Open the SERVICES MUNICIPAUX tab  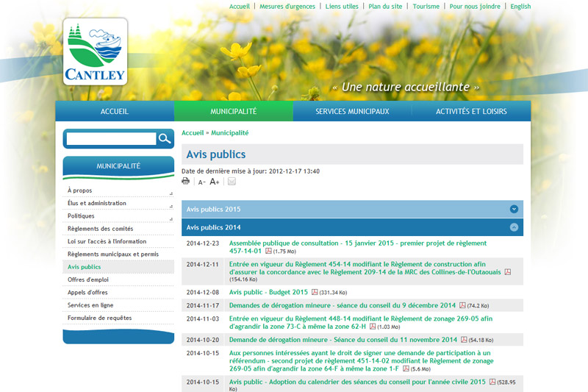pyautogui.click(x=353, y=111)
